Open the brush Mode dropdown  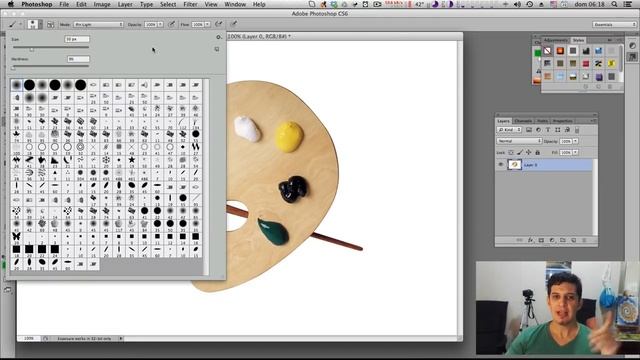(x=98, y=24)
